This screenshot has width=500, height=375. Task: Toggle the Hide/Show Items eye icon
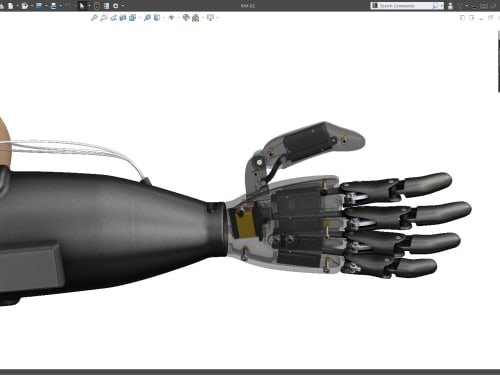(171, 18)
